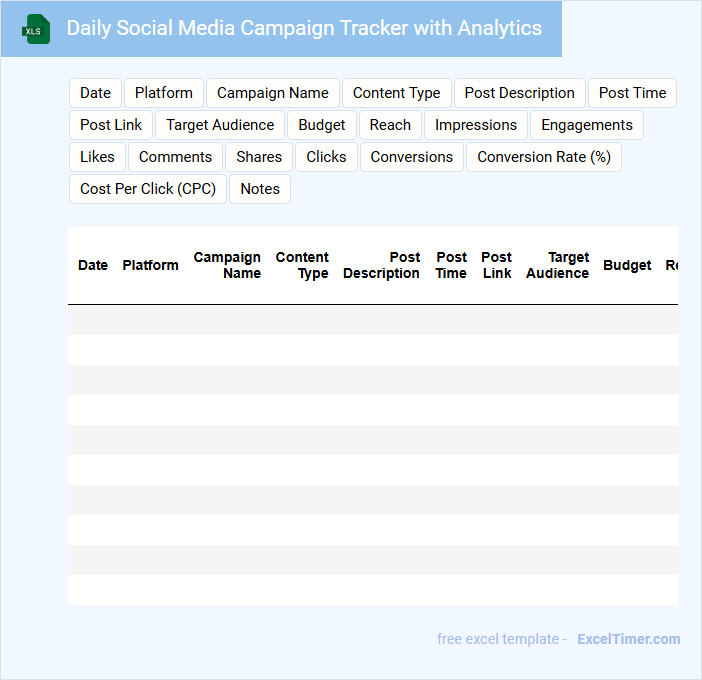Click the Impressions tag

pos(476,125)
